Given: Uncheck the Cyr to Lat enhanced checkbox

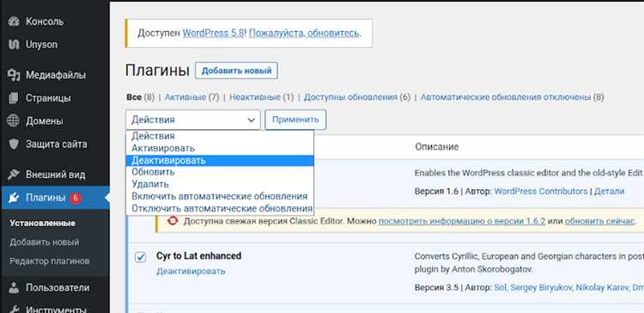Looking at the screenshot, I should click(140, 257).
